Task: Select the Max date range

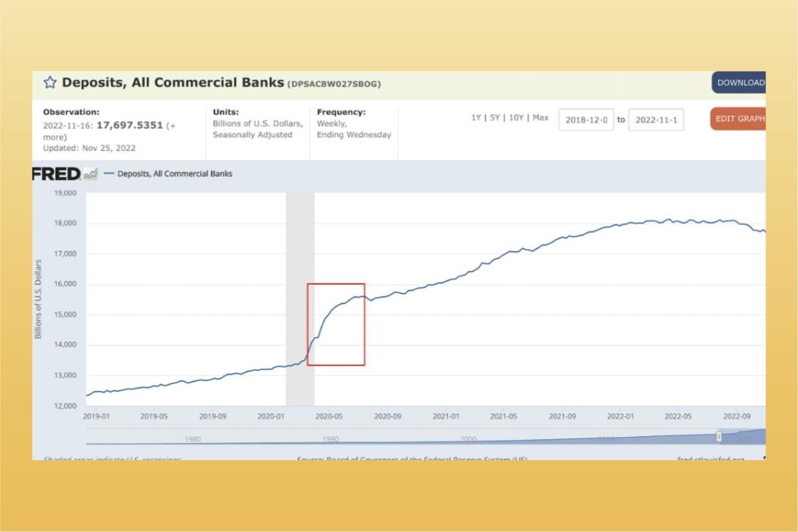Action: (541, 118)
